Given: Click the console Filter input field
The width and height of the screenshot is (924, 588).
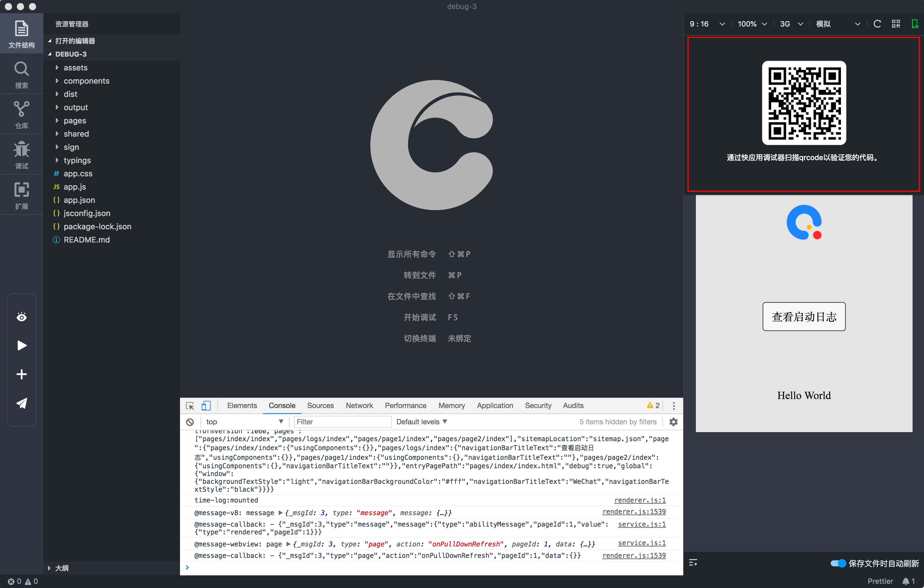Looking at the screenshot, I should 342,422.
